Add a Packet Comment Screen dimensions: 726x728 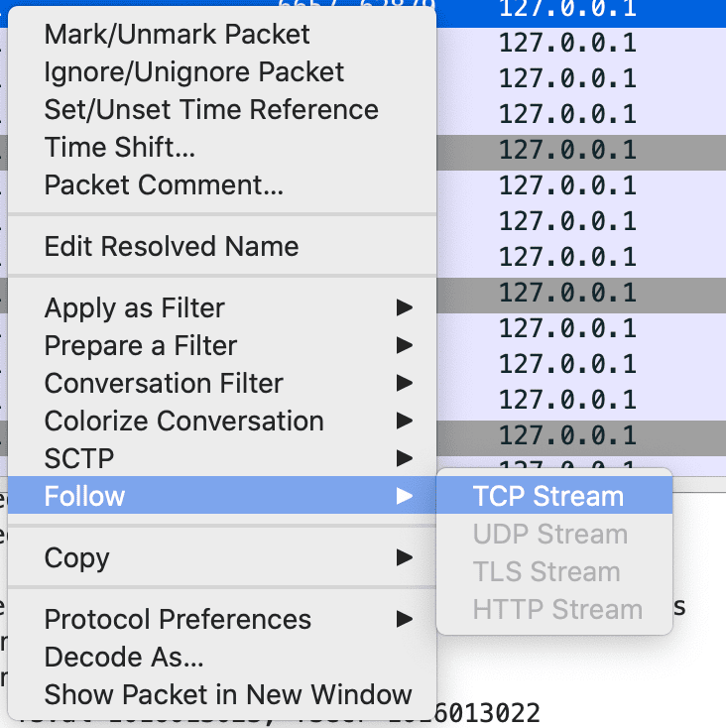(x=164, y=184)
